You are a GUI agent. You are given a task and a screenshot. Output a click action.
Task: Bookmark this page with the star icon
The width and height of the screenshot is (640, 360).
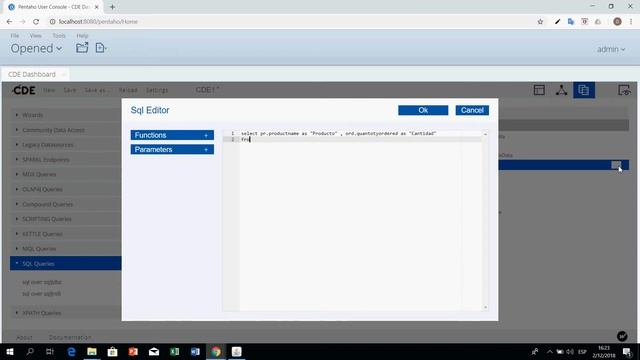pyautogui.click(x=540, y=22)
